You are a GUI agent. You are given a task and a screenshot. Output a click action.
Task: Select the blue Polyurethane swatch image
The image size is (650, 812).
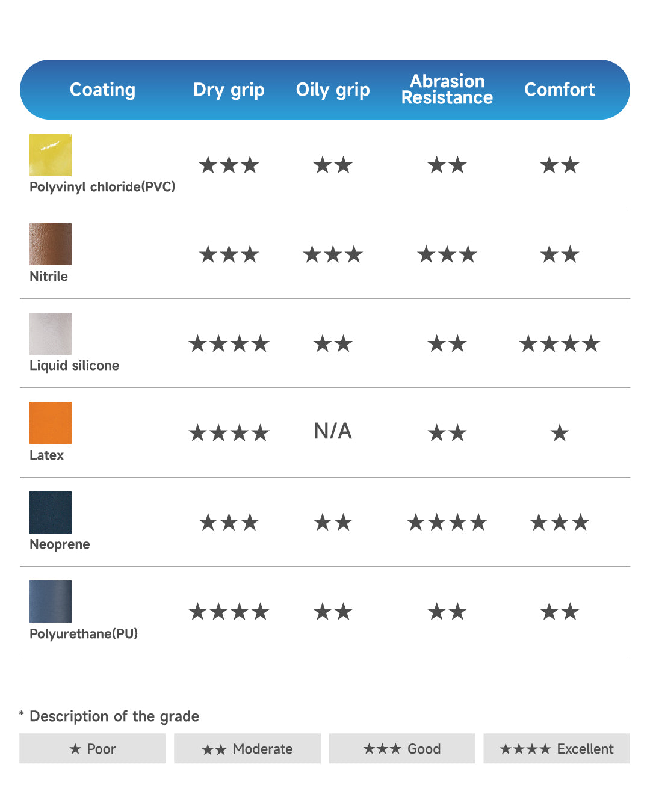[51, 601]
